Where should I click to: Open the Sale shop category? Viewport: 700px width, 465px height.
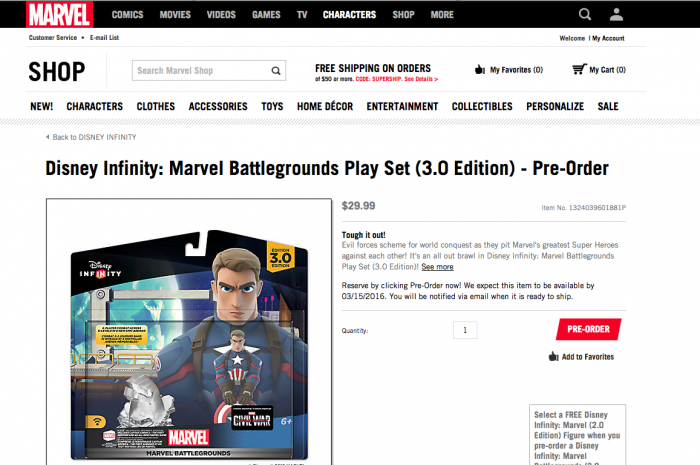608,107
